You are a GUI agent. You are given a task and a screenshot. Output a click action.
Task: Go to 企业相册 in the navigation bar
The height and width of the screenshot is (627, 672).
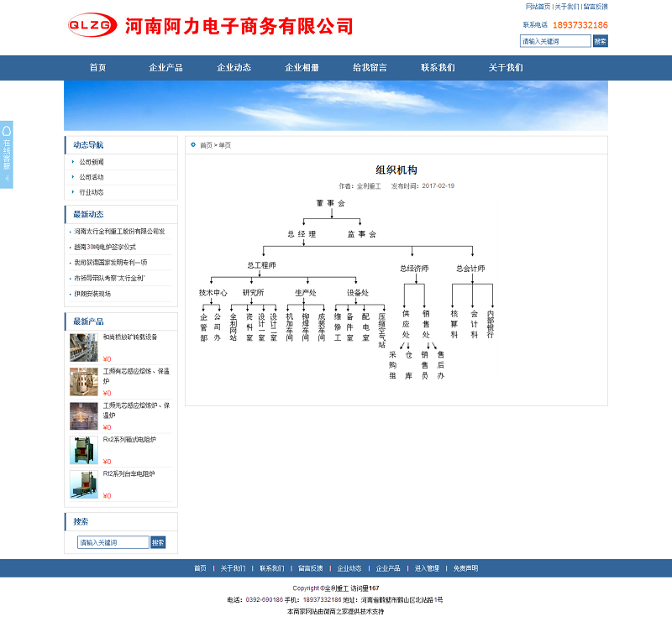coord(302,68)
